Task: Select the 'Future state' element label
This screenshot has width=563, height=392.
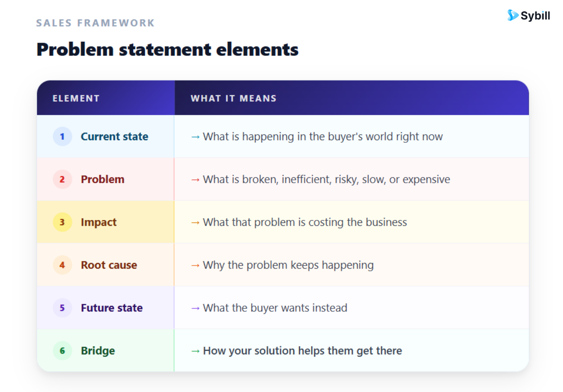Action: [112, 308]
